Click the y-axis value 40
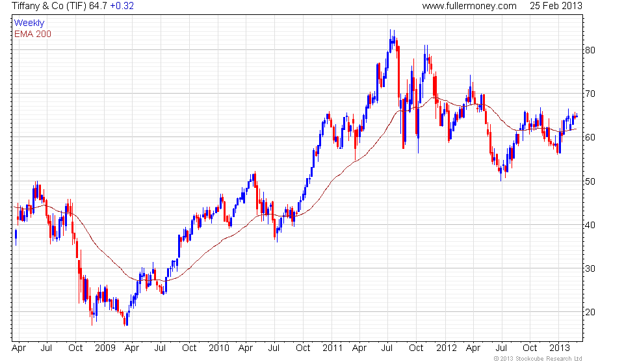The width and height of the screenshot is (637, 364). (590, 225)
